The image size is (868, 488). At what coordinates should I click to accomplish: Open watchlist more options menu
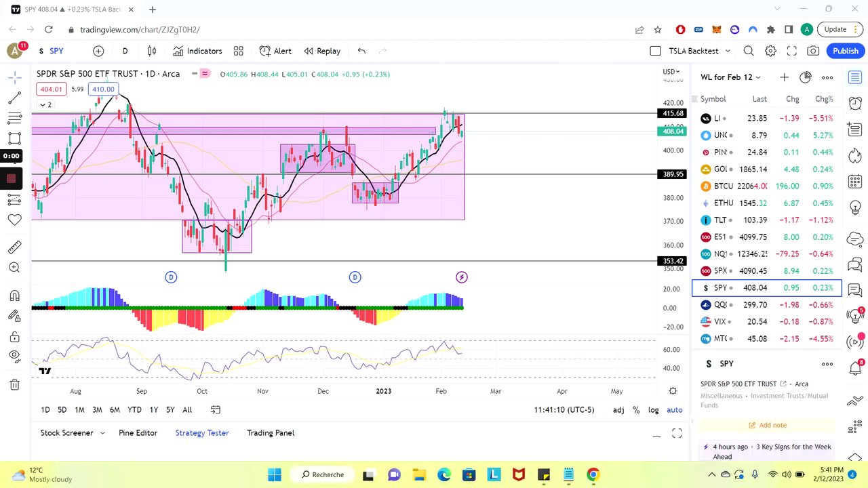coord(827,77)
